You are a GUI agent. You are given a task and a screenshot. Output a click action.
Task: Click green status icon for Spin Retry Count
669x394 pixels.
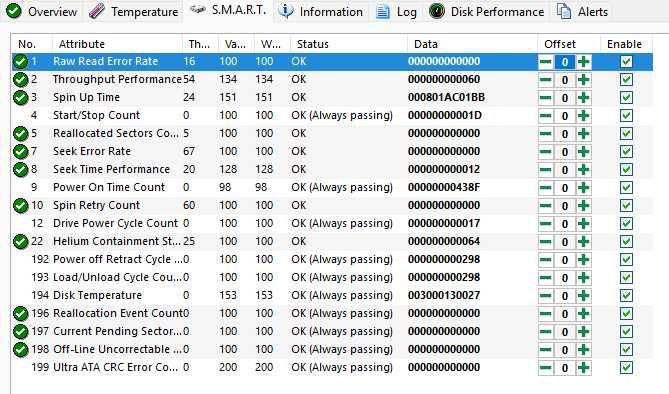coord(20,205)
